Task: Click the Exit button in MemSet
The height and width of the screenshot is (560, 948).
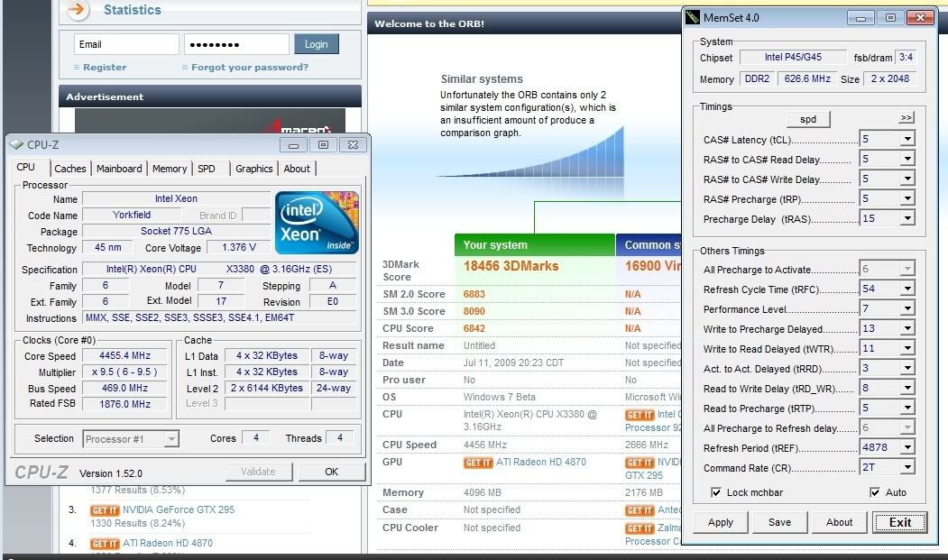Action: (x=899, y=522)
